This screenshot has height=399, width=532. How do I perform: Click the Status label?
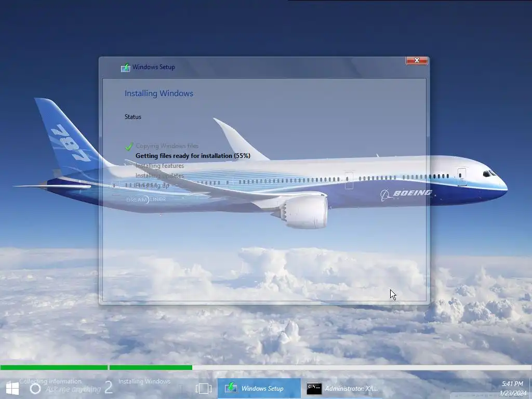132,117
